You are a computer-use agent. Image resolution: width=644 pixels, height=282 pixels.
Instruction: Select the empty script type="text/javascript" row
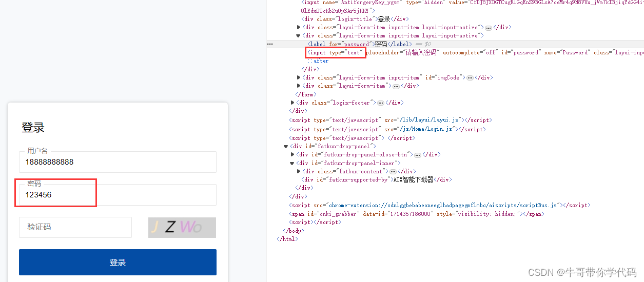point(455,138)
